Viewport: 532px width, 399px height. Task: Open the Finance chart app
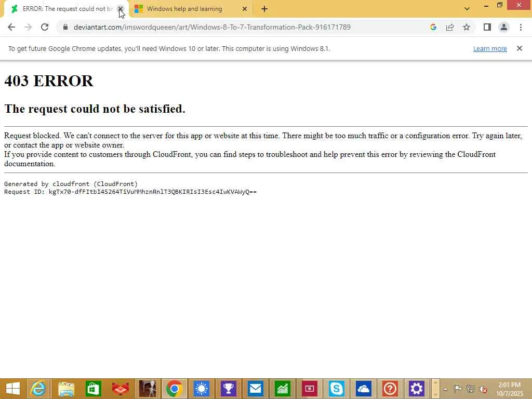coord(282,389)
